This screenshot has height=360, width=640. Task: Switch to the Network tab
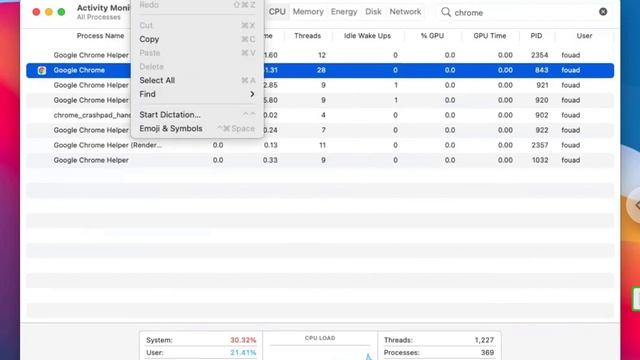pos(405,12)
